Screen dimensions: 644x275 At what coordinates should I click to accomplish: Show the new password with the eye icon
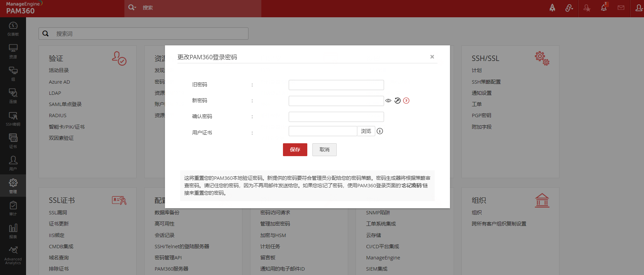pos(388,101)
